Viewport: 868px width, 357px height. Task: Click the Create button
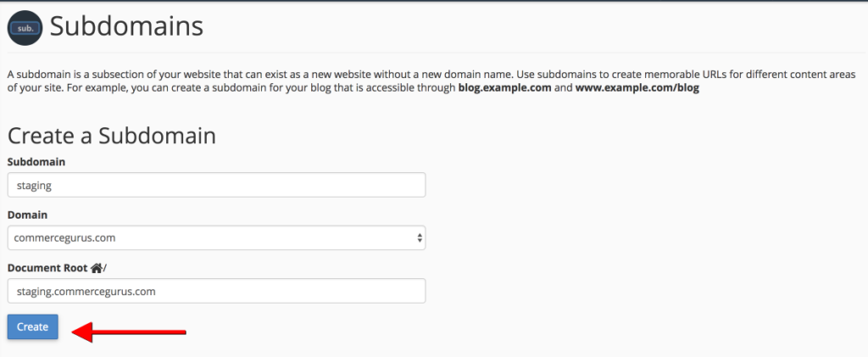[33, 326]
